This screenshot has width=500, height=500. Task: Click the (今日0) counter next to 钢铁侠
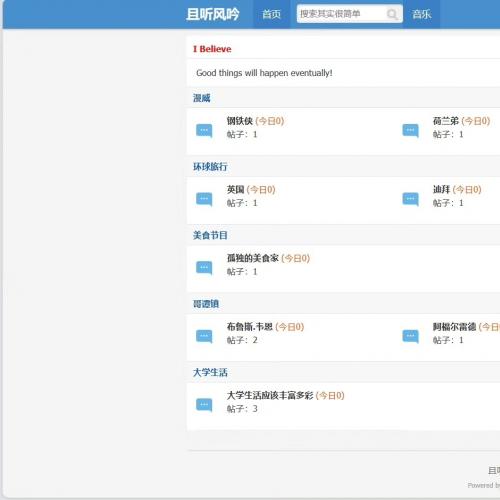pyautogui.click(x=270, y=121)
